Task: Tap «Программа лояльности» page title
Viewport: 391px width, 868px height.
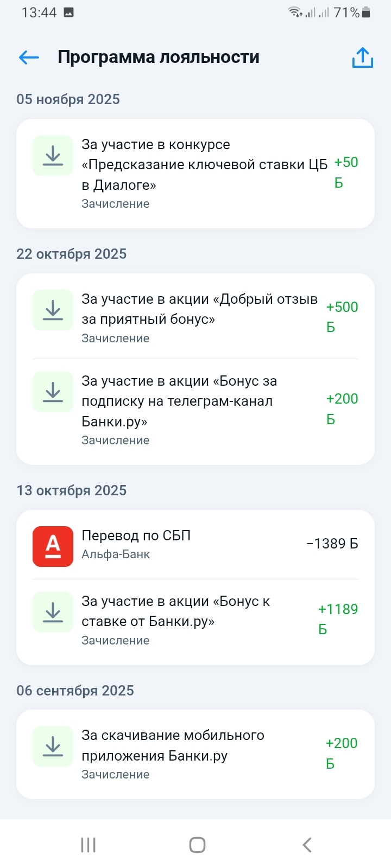Action: (x=159, y=57)
